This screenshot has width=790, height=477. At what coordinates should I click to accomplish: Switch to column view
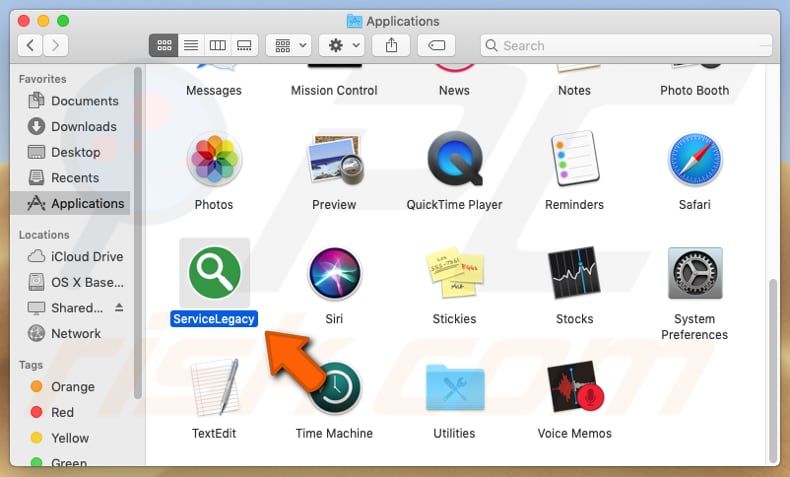pos(218,46)
